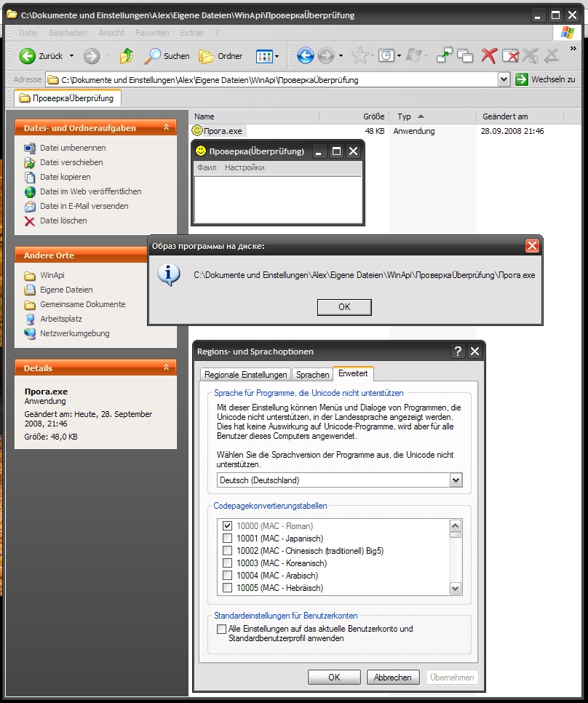Viewport: 588px width, 703px height.
Task: Enable 10001 (MAC - Japanisch) checkbox
Action: (227, 538)
